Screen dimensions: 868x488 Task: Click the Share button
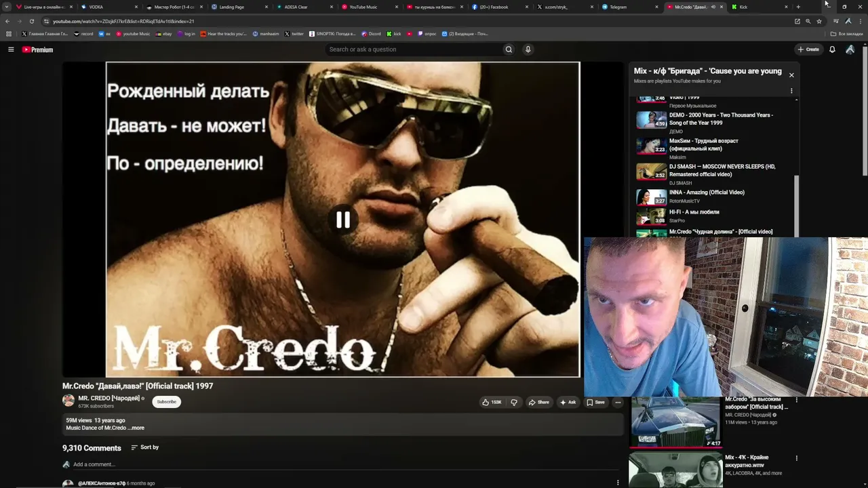[x=538, y=402]
